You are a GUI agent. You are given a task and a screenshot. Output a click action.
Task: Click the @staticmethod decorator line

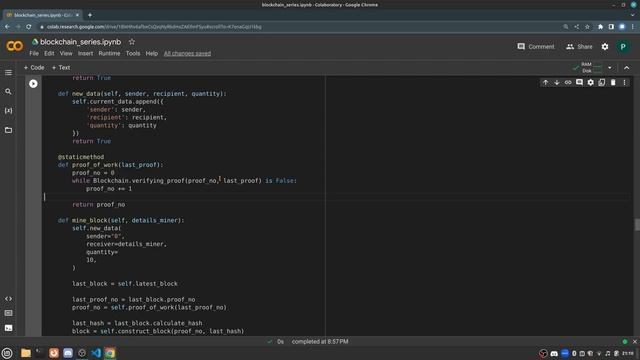(x=81, y=157)
